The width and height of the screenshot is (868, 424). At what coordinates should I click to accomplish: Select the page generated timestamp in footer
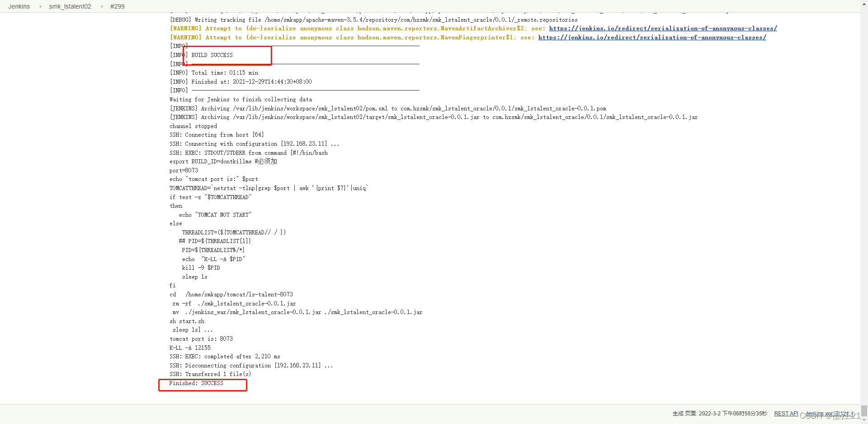pyautogui.click(x=720, y=414)
